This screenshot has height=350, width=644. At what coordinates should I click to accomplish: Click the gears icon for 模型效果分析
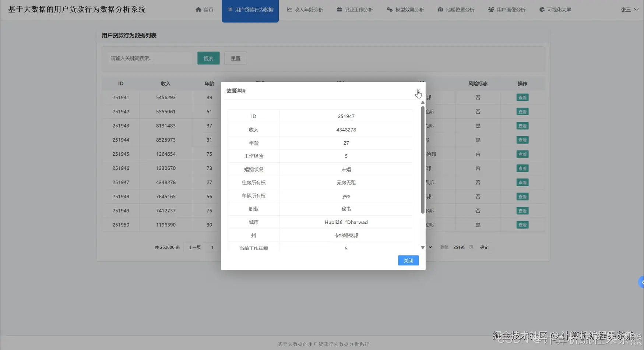[x=390, y=10]
